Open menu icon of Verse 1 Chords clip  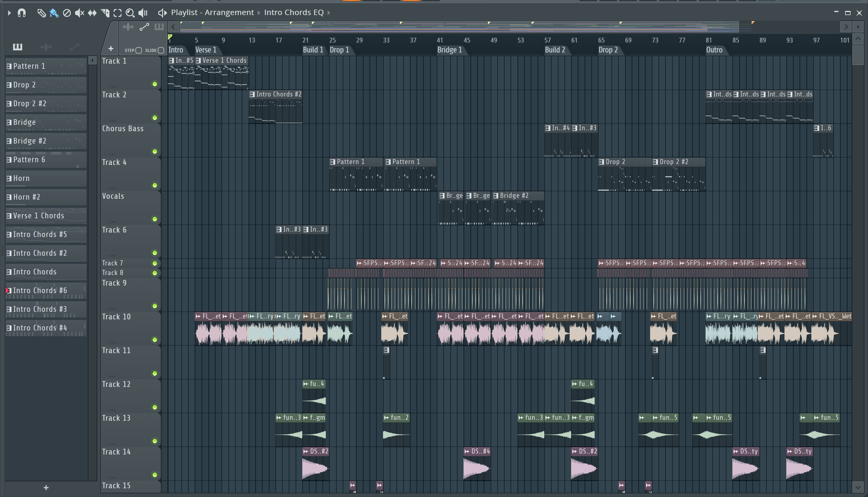pyautogui.click(x=198, y=60)
